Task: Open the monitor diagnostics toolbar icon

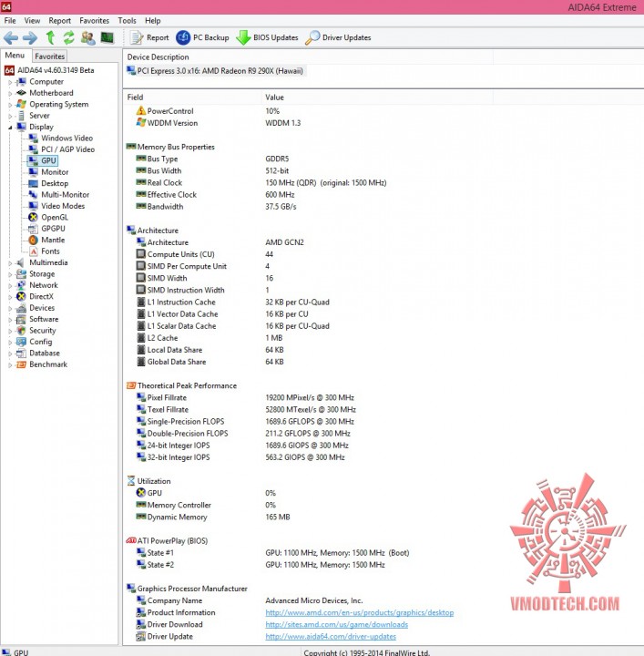Action: coord(107,37)
